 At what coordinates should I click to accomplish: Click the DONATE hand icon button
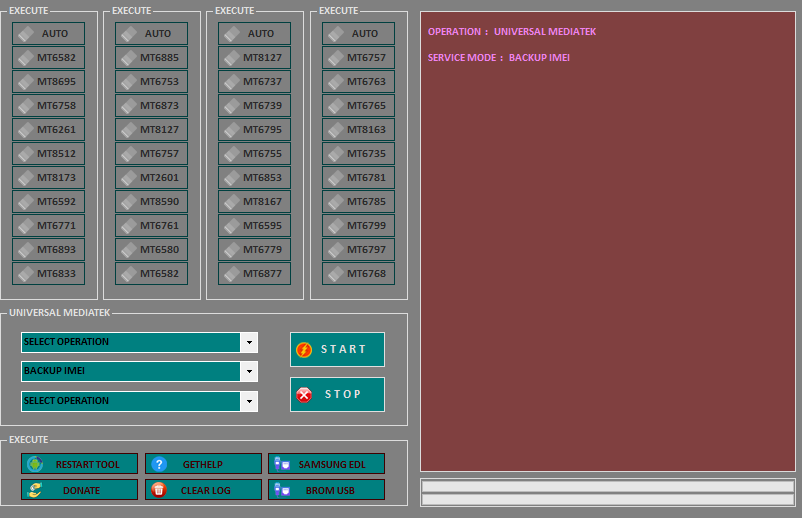pos(79,490)
